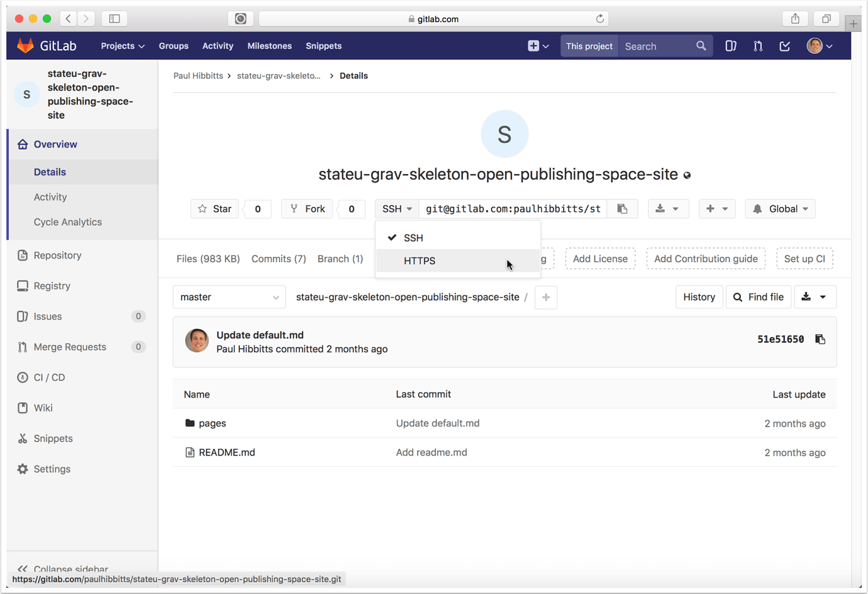The width and height of the screenshot is (868, 594).
Task: Open the Activity menu in the top bar
Action: point(218,45)
